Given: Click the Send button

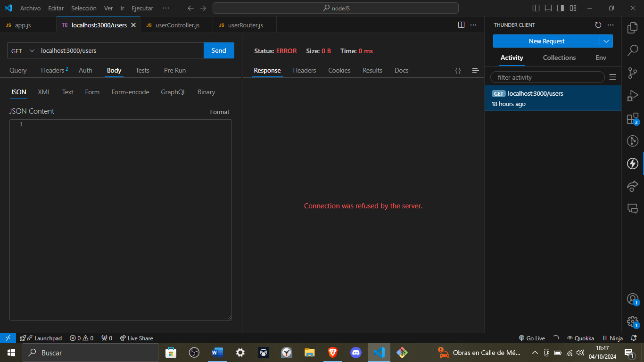Looking at the screenshot, I should (219, 50).
